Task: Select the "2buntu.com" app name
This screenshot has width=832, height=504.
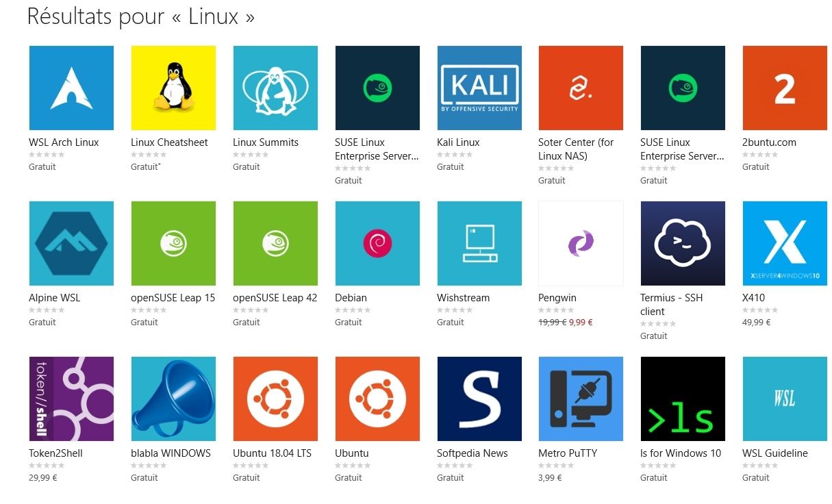Action: [x=769, y=142]
